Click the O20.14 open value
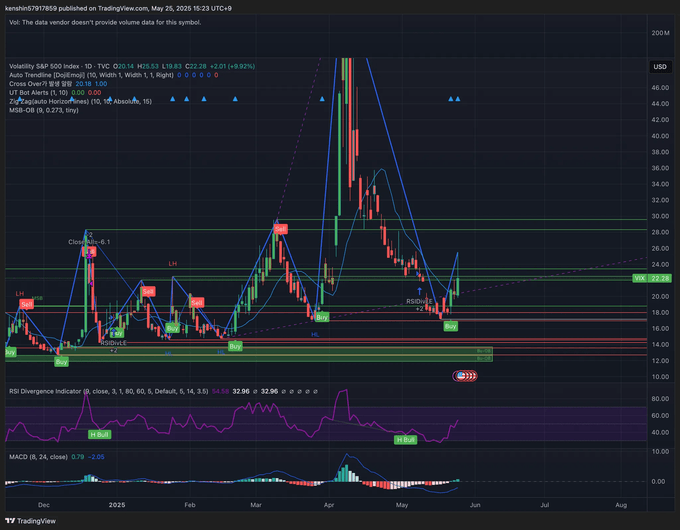The width and height of the screenshot is (680, 530). [x=124, y=66]
